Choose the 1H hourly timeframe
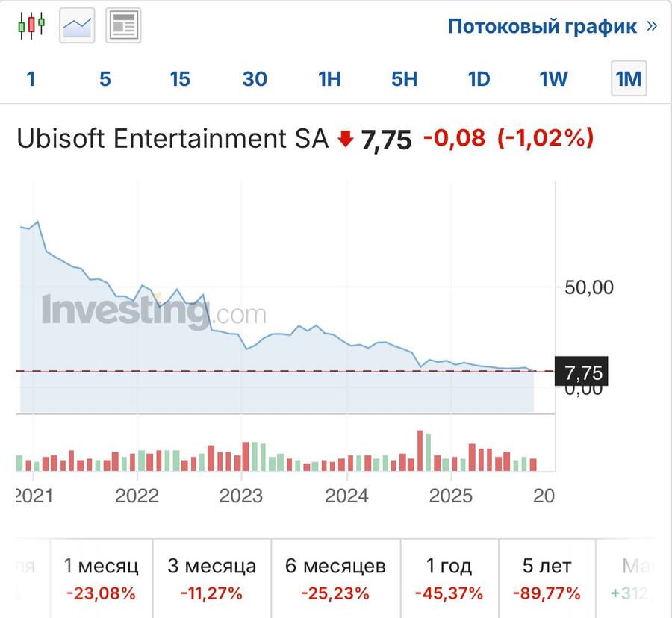This screenshot has height=618, width=672. [x=329, y=78]
